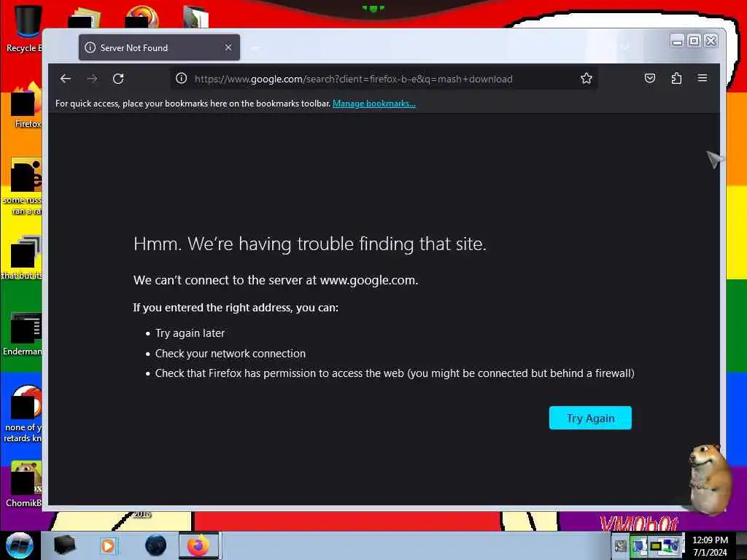Save to Pocket icon in toolbar
The image size is (747, 560).
(650, 78)
